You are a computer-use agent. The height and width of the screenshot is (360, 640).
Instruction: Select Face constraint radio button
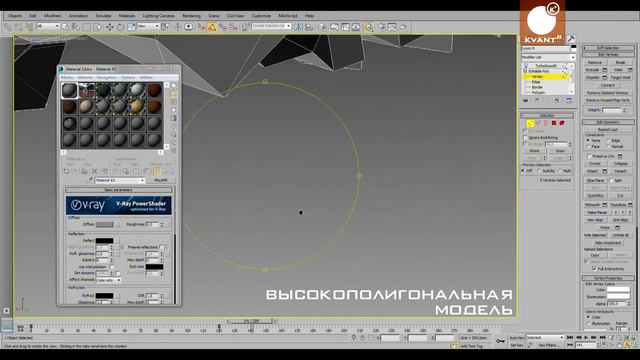(x=588, y=146)
